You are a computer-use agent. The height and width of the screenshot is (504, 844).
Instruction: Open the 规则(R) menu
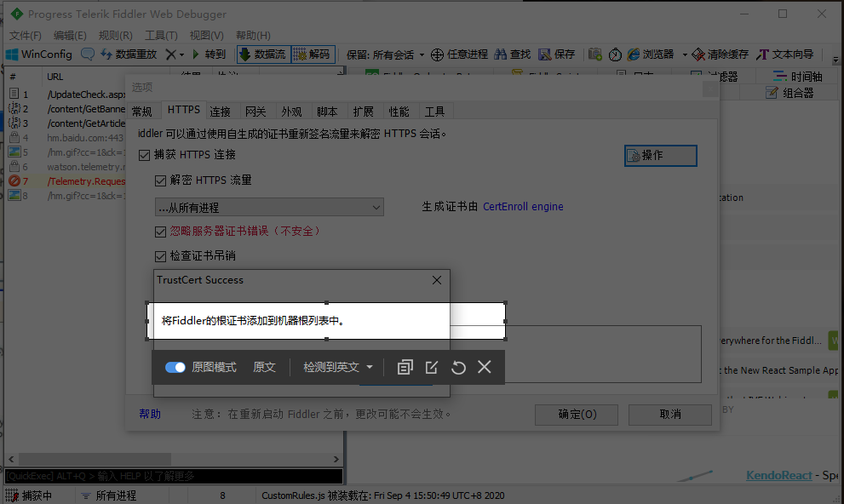pyautogui.click(x=115, y=36)
